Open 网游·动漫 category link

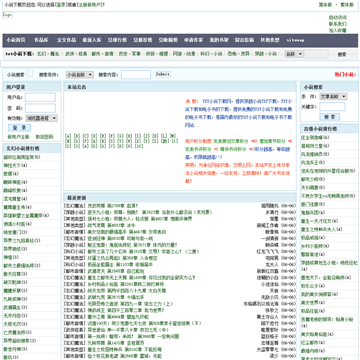click(184, 54)
